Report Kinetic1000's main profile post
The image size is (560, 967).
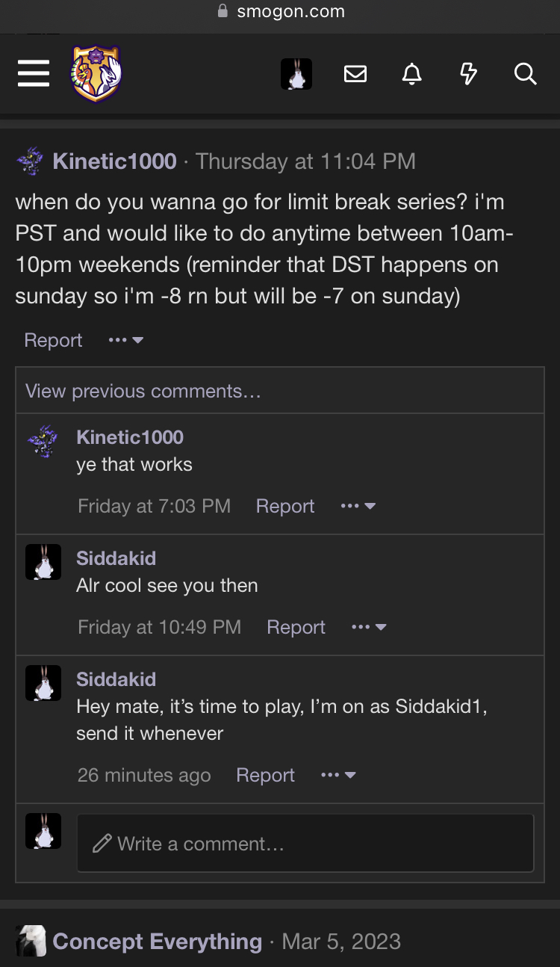[53, 340]
